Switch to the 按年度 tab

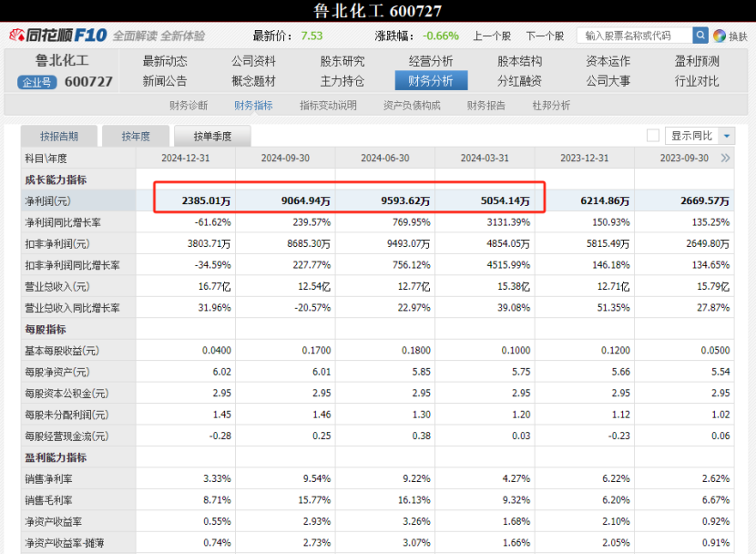click(x=136, y=137)
